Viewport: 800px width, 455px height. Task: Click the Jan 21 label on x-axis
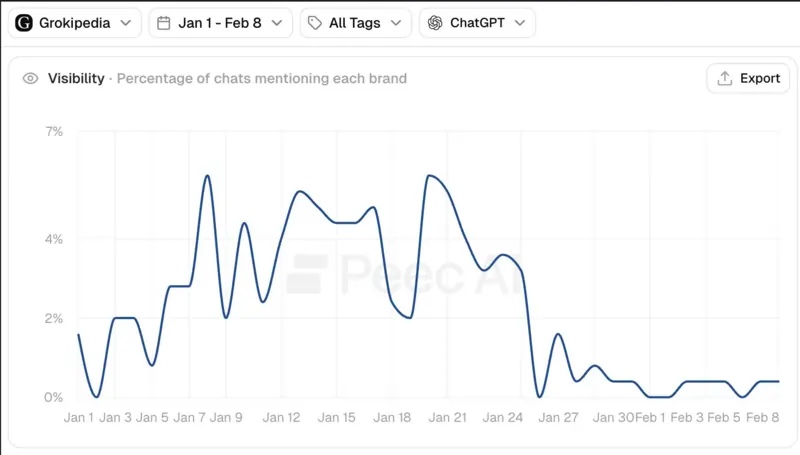click(447, 418)
